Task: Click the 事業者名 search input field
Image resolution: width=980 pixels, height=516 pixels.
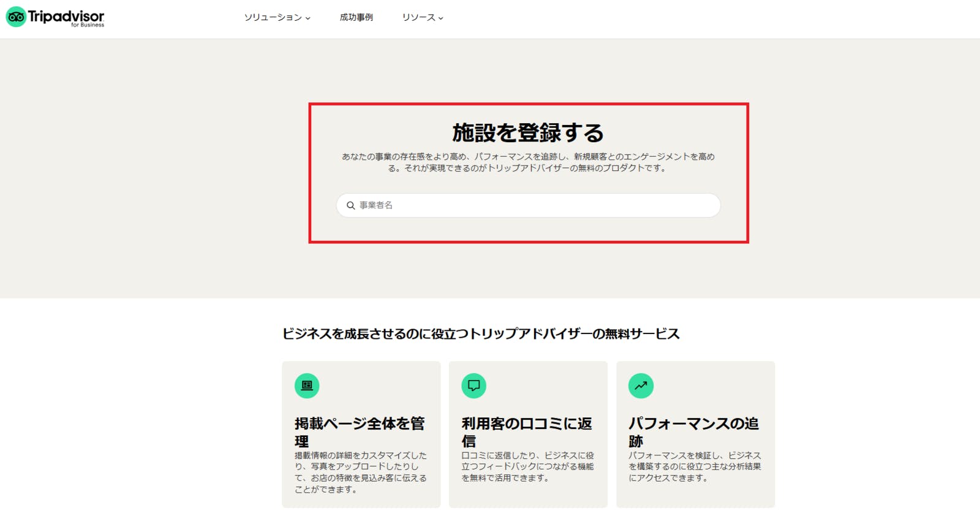Action: tap(528, 205)
